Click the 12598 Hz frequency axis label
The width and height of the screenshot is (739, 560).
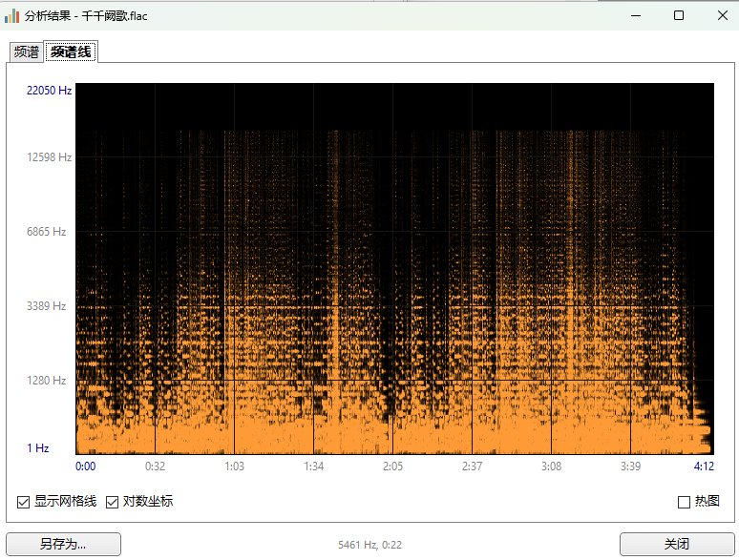click(x=49, y=157)
